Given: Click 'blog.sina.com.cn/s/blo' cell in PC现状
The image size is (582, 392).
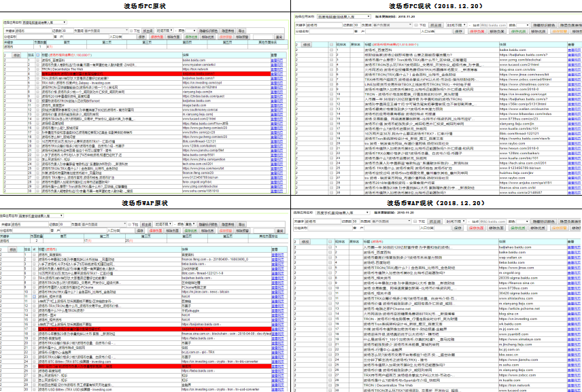Looking at the screenshot, I should click(x=517, y=69).
